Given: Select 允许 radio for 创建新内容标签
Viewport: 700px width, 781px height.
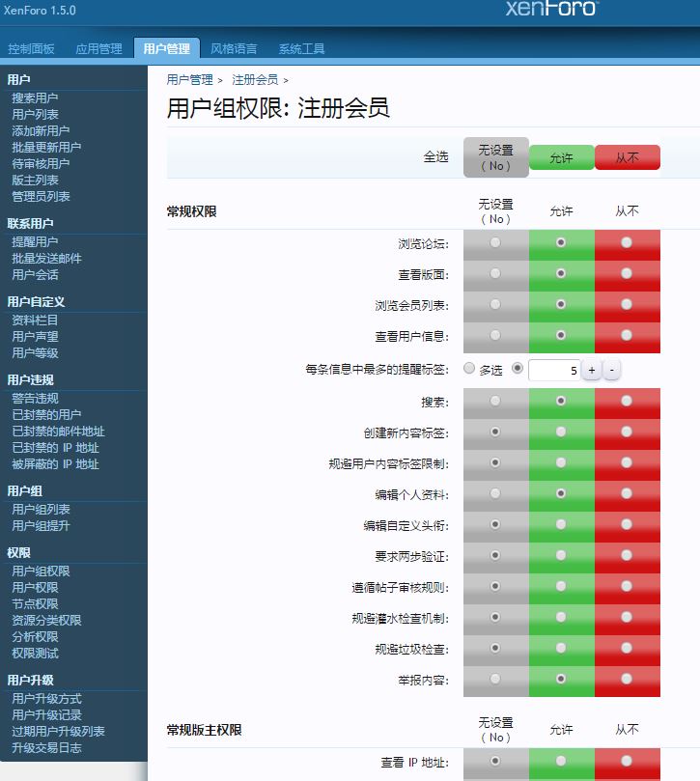Looking at the screenshot, I should pos(561,432).
